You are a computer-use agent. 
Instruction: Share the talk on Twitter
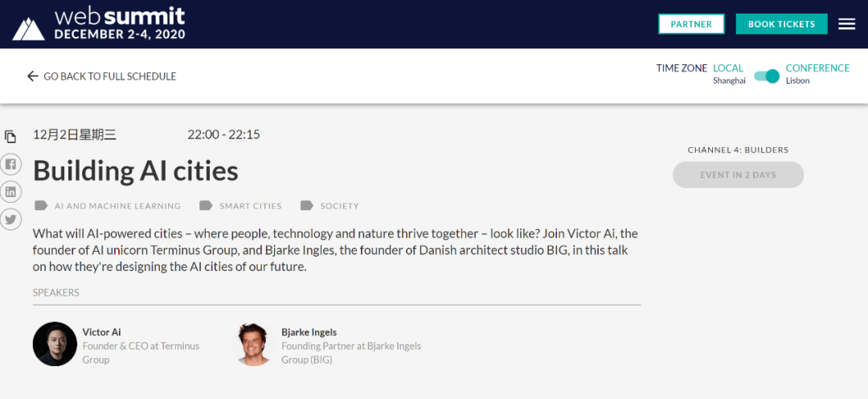(x=10, y=220)
